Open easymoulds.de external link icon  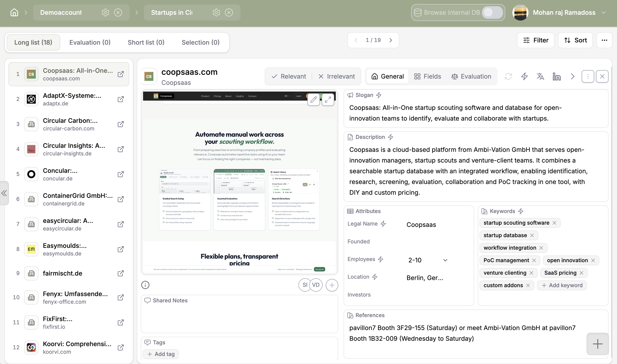click(120, 249)
